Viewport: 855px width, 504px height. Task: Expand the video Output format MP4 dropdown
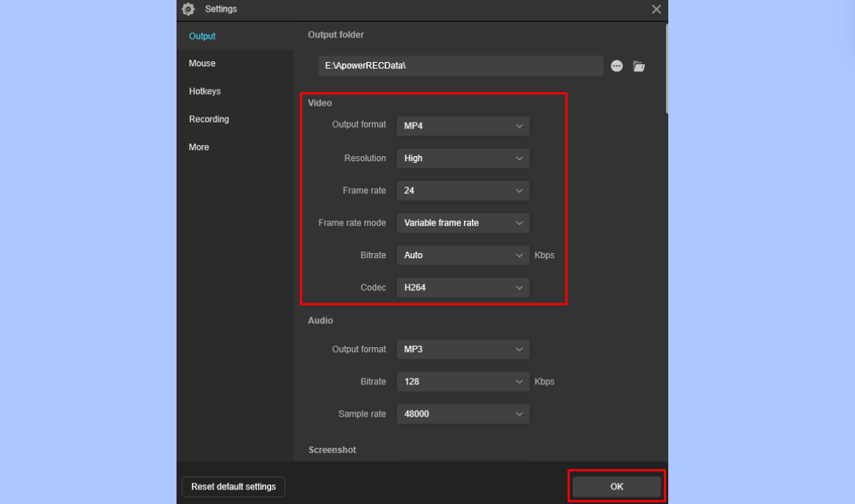tap(463, 126)
